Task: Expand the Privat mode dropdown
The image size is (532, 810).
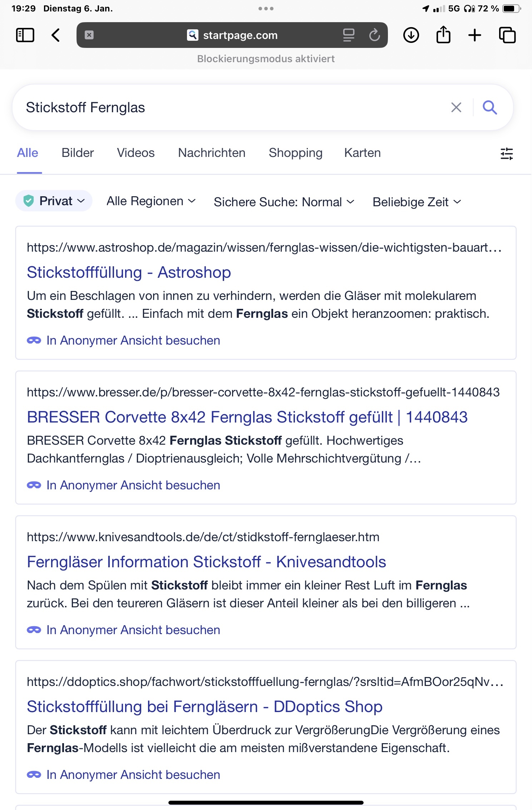Action: [54, 201]
